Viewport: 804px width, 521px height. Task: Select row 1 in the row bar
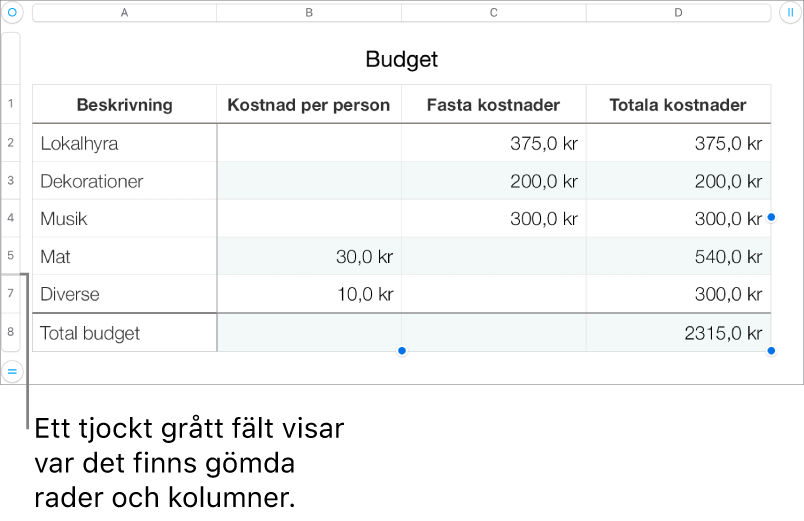pyautogui.click(x=11, y=104)
